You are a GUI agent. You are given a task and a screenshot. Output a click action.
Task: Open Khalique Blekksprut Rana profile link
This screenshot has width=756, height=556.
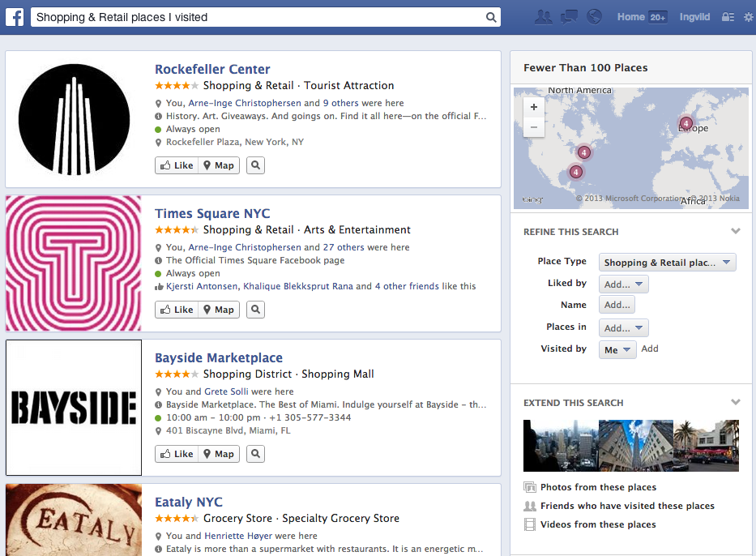coord(298,286)
